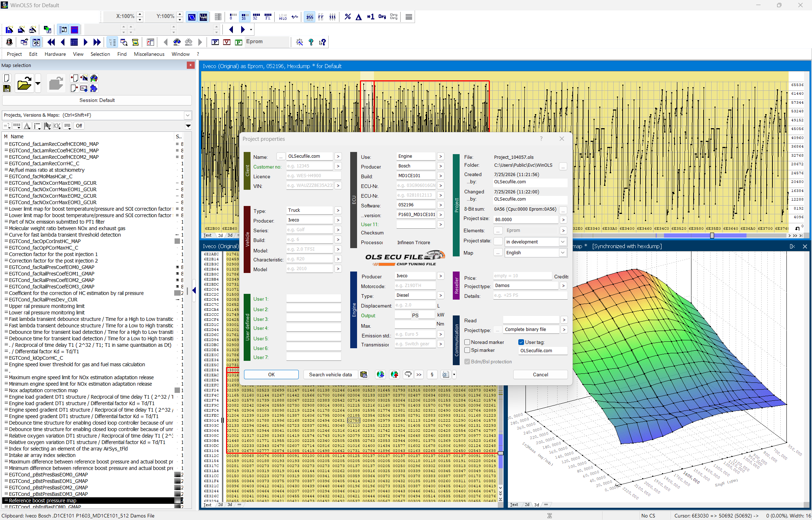Select 16-bit display mode icon

[x=244, y=17]
